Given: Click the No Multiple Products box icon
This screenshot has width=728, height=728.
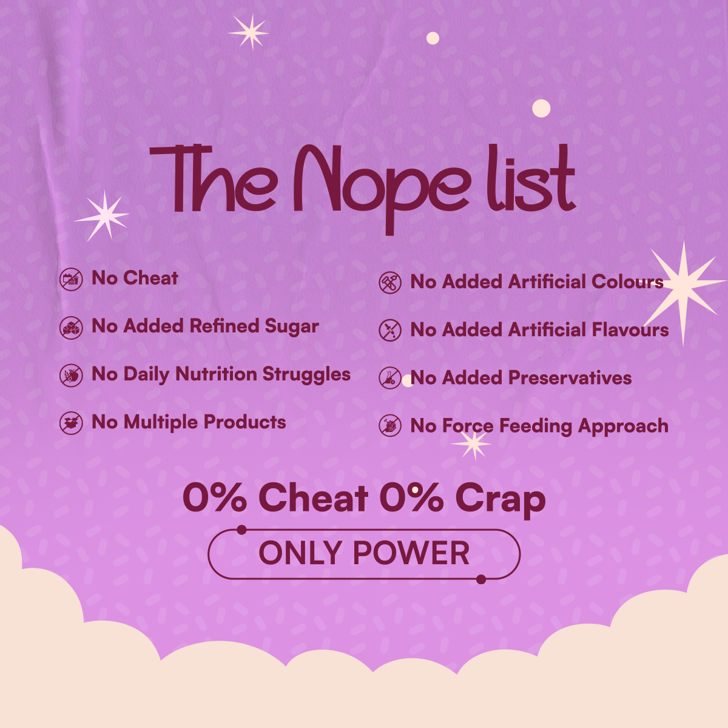Looking at the screenshot, I should [x=72, y=423].
